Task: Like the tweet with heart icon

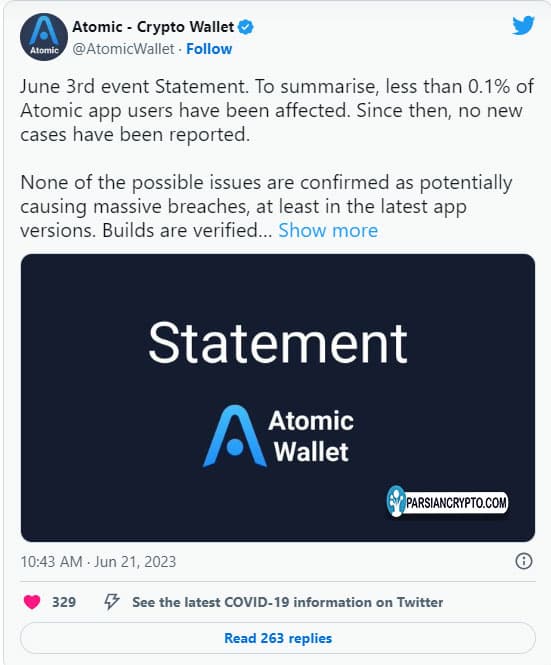Action: (x=32, y=602)
